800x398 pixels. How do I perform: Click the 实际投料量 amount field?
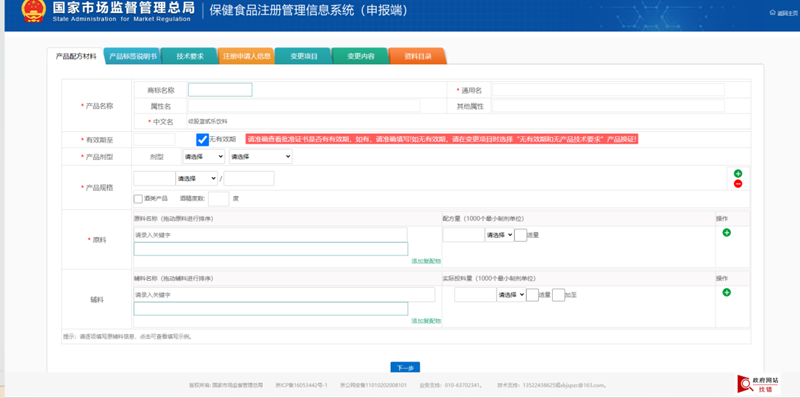(x=475, y=295)
